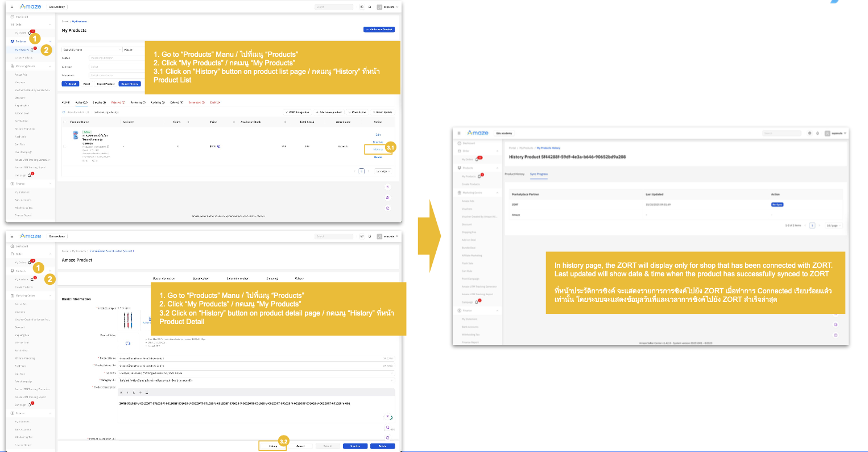Screen dimensions: 868x452
Task: Collapse the Products sidebar section on My Products page
Action: pos(50,42)
